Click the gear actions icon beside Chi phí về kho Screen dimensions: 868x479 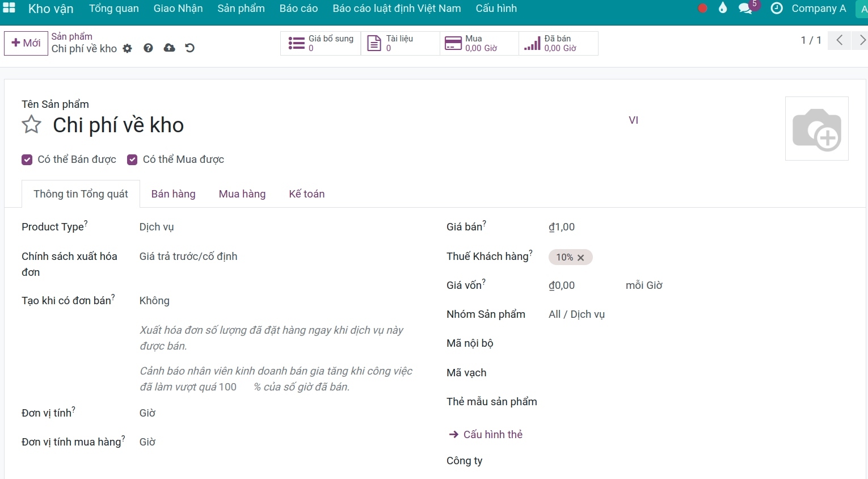tap(128, 49)
